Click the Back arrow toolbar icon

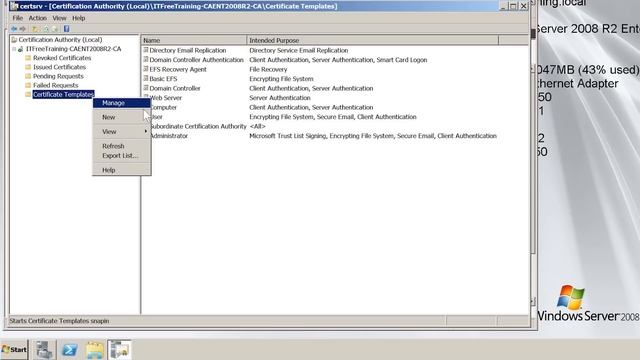pos(14,29)
